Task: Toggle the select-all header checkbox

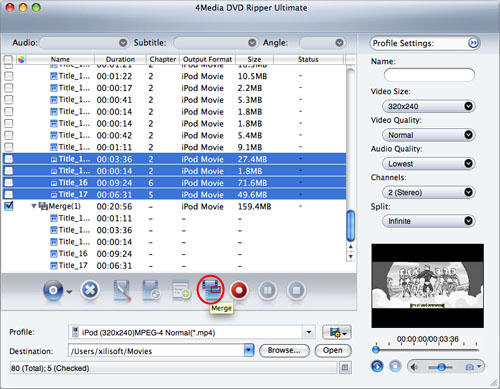Action: pyautogui.click(x=8, y=60)
